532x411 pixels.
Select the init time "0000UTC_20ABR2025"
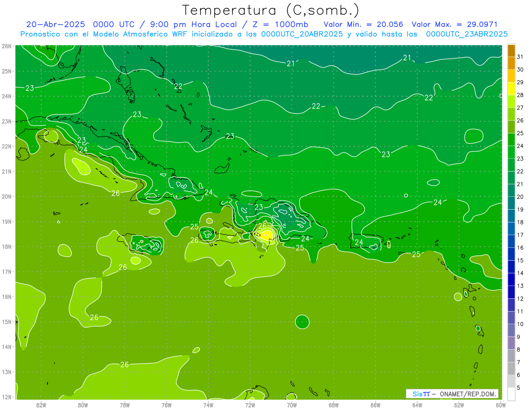point(301,34)
